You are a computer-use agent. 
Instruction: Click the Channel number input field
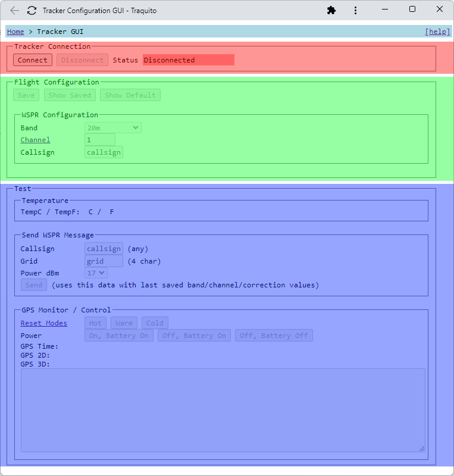coord(100,140)
